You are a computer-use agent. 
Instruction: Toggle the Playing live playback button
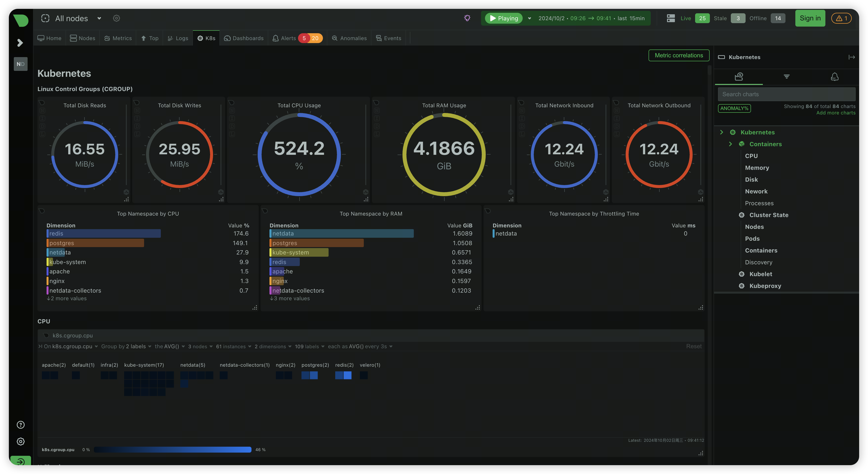(x=504, y=18)
